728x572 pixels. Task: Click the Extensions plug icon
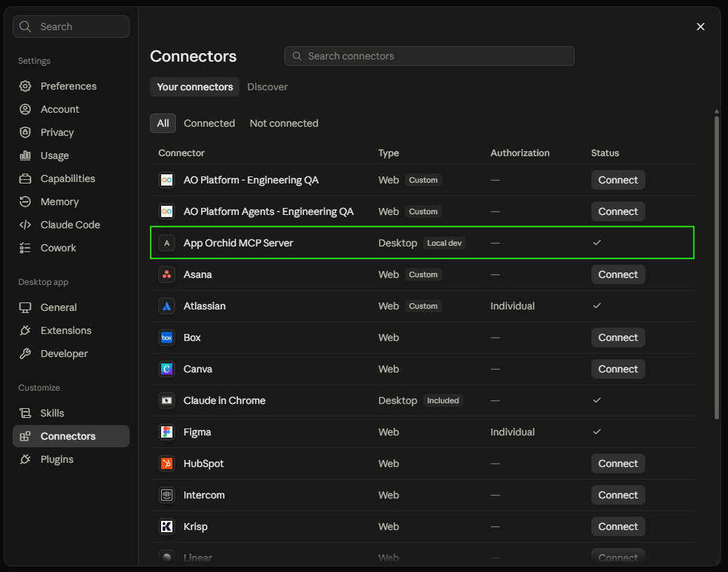pos(25,330)
